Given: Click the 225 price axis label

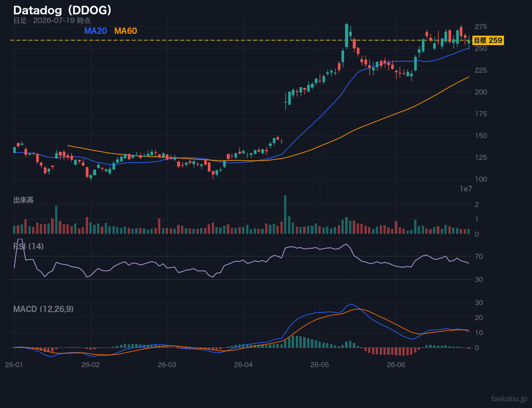Looking at the screenshot, I should click(481, 70).
